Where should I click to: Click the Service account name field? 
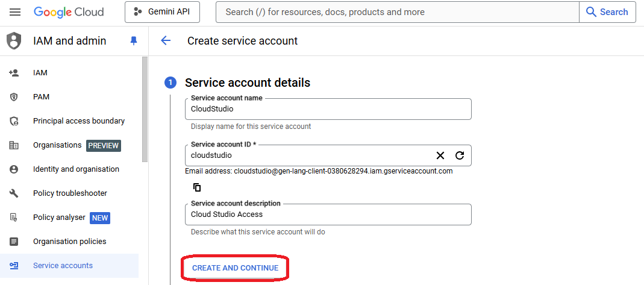click(x=328, y=109)
